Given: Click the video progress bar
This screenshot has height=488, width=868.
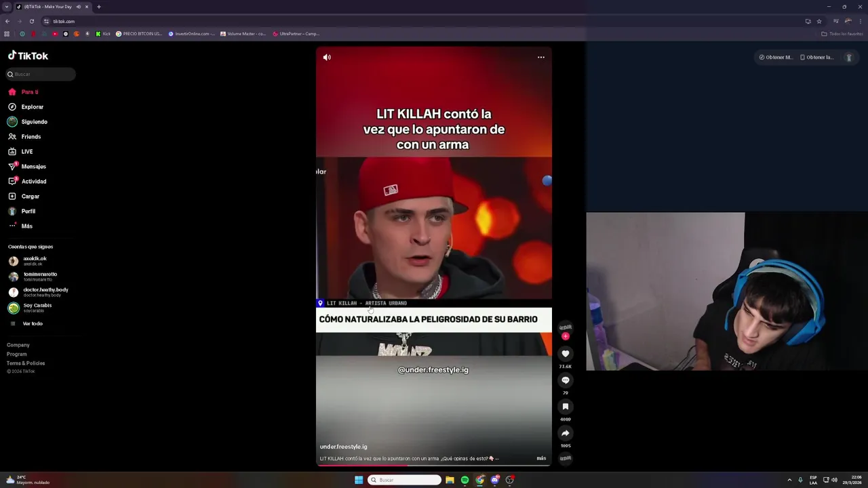Looking at the screenshot, I should click(x=434, y=465).
